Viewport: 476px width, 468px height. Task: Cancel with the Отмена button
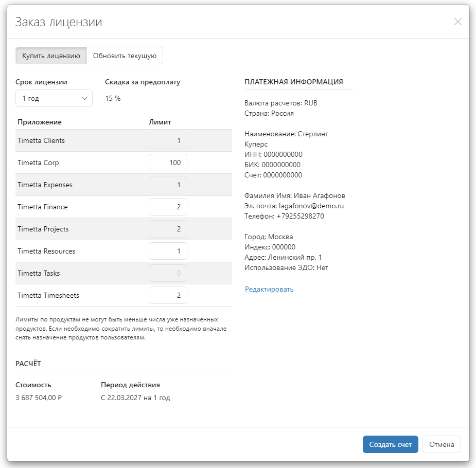pyautogui.click(x=442, y=444)
